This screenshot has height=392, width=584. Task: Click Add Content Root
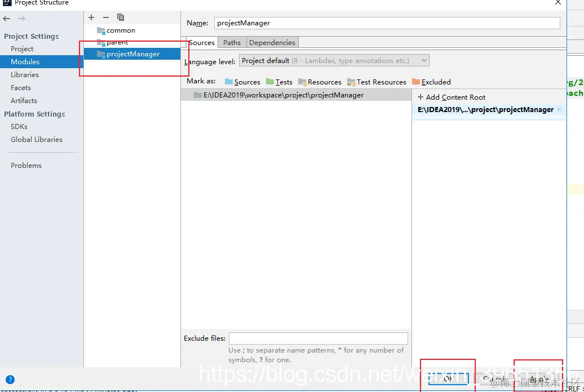click(x=452, y=97)
